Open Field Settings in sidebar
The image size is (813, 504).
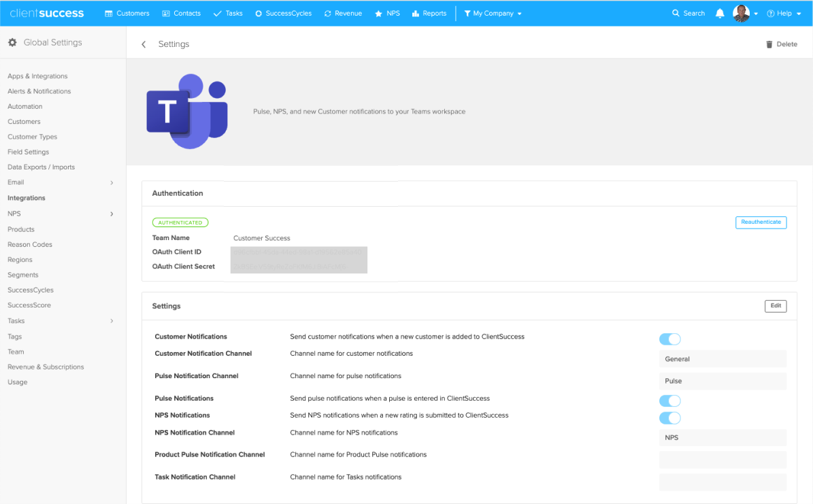[28, 152]
